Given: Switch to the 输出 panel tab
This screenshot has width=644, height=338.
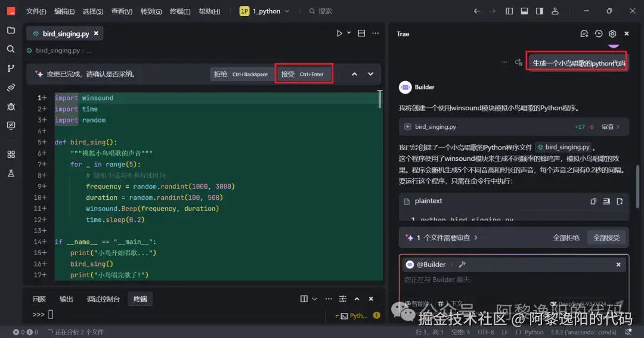Looking at the screenshot, I should (66, 299).
